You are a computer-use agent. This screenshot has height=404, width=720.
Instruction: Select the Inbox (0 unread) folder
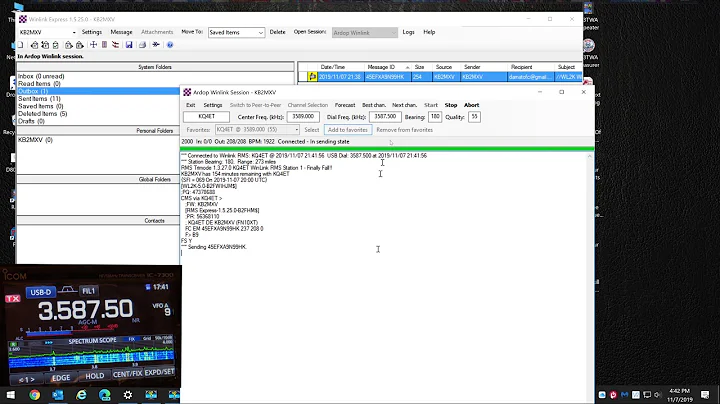pos(41,76)
